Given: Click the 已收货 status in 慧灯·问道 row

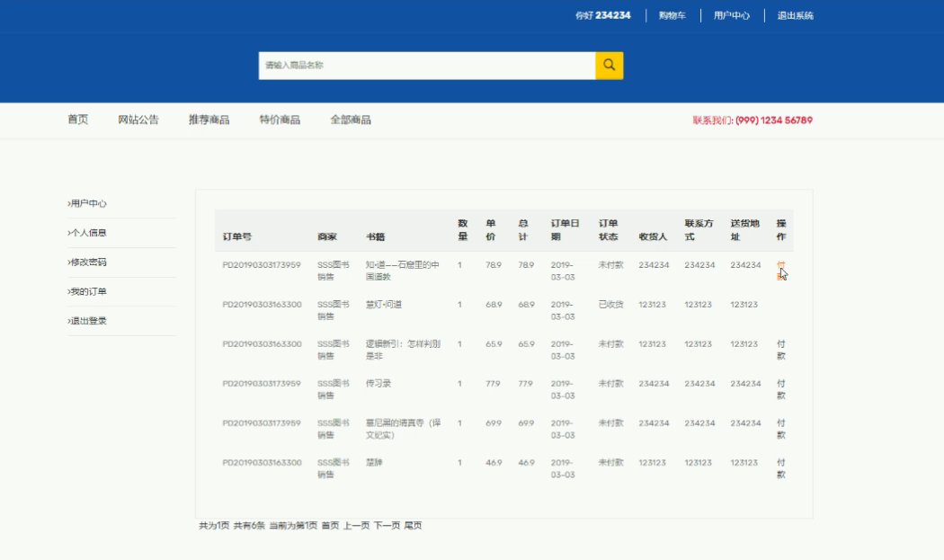Looking at the screenshot, I should point(610,305).
